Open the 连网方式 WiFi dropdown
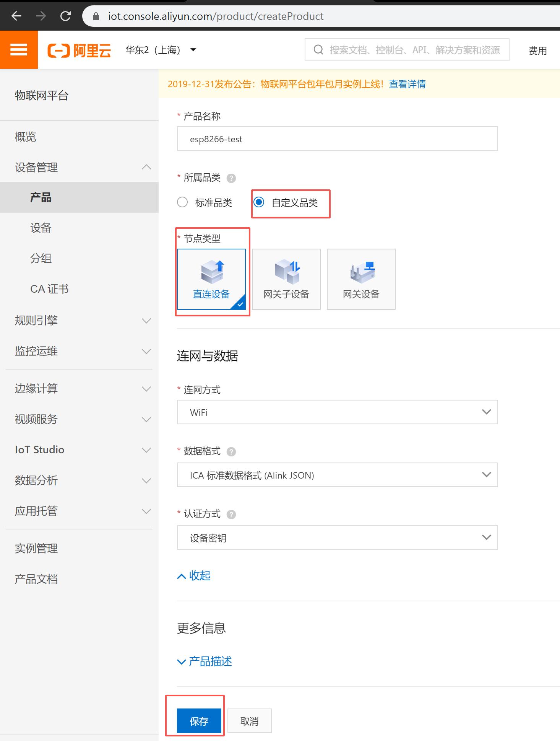560x741 pixels. pos(337,412)
